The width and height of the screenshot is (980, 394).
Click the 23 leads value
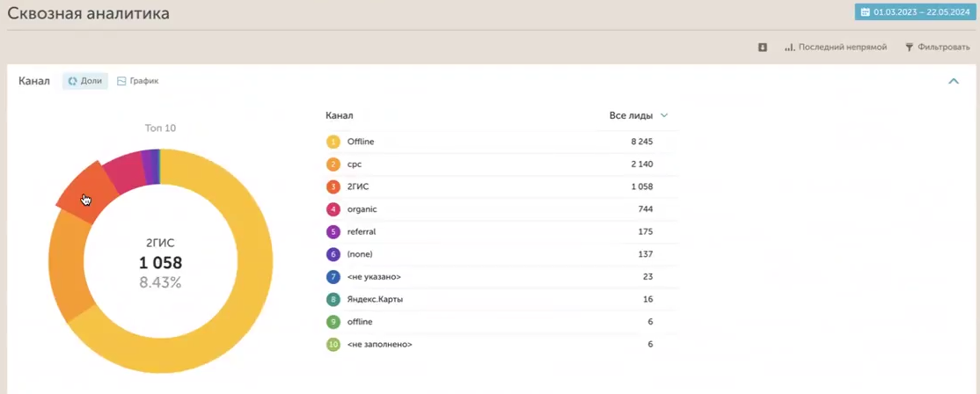click(648, 277)
